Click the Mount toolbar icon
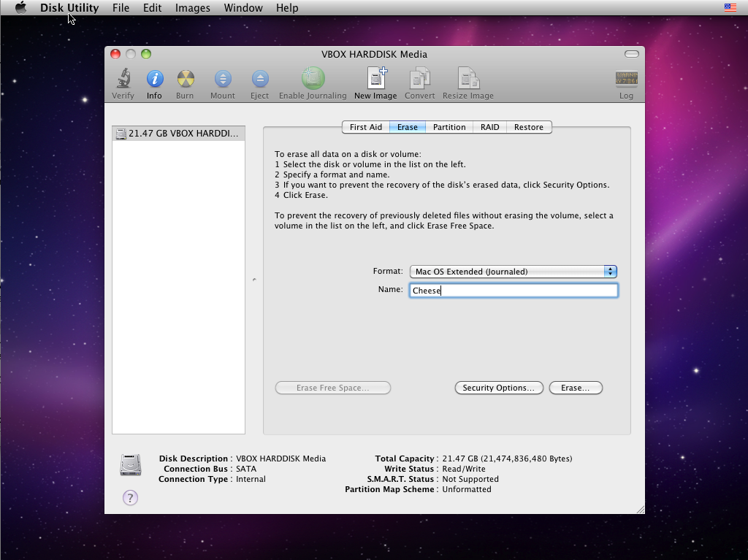The width and height of the screenshot is (748, 560). [223, 79]
